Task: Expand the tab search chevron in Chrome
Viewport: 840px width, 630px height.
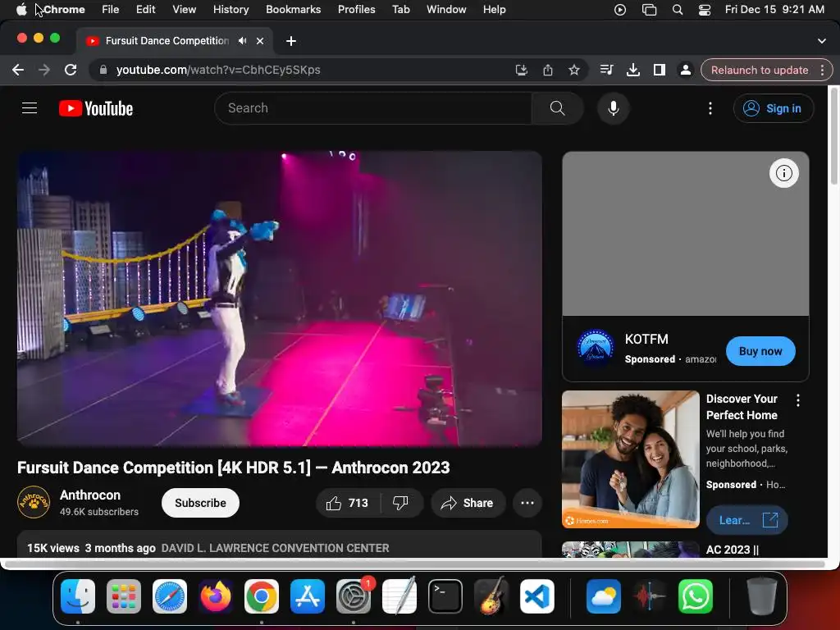Action: point(822,40)
